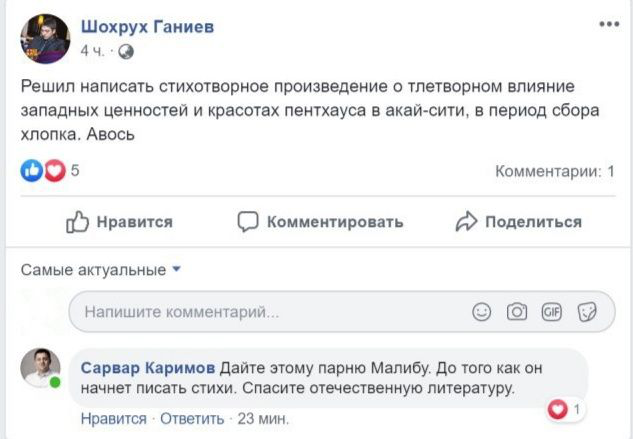Click Шохрух Ганиев's profile picture

pos(45,38)
